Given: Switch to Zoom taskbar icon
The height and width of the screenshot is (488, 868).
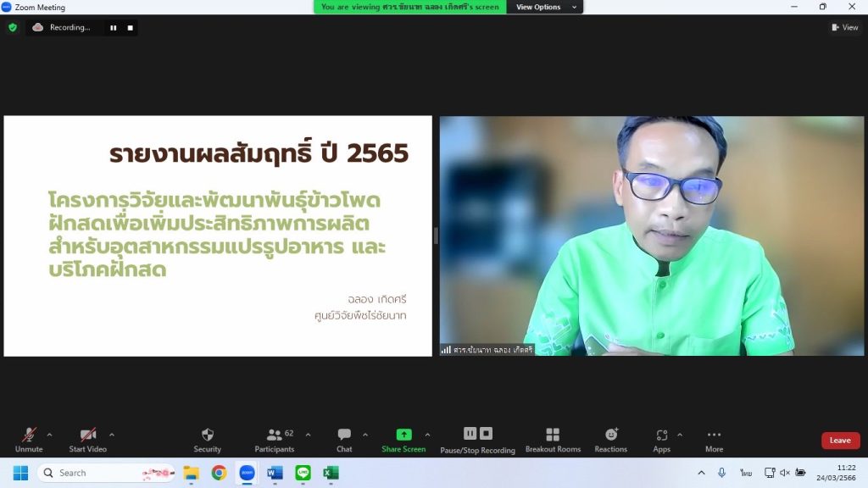Looking at the screenshot, I should (247, 473).
